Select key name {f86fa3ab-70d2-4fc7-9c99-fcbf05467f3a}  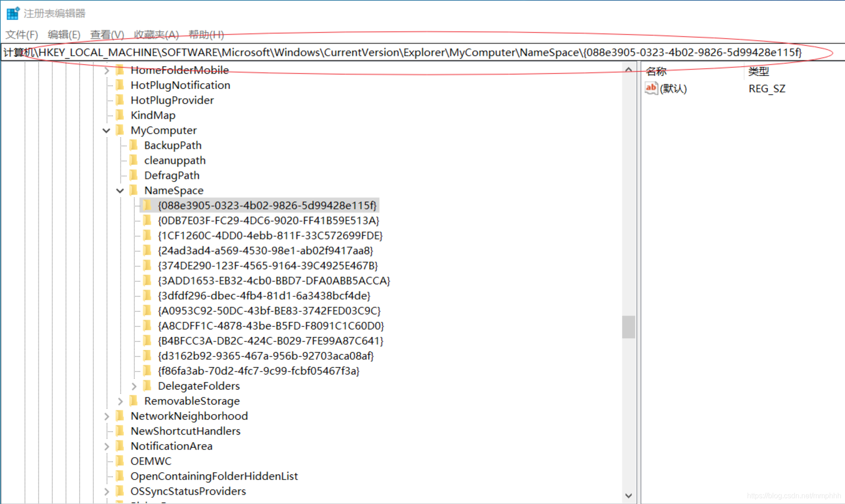259,371
